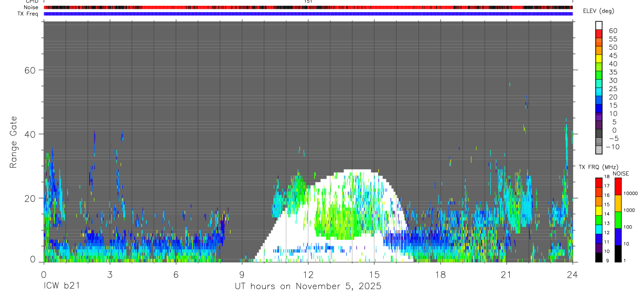Click the green 100 level NOISE segment

coord(618,220)
